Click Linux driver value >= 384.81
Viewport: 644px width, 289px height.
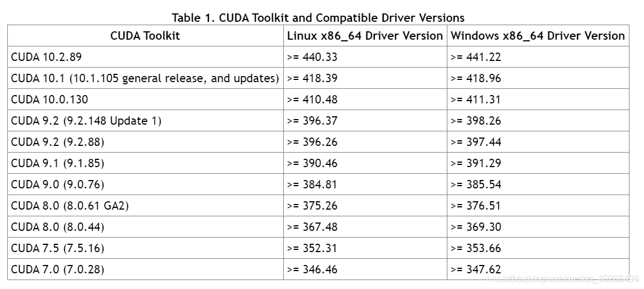click(x=312, y=184)
